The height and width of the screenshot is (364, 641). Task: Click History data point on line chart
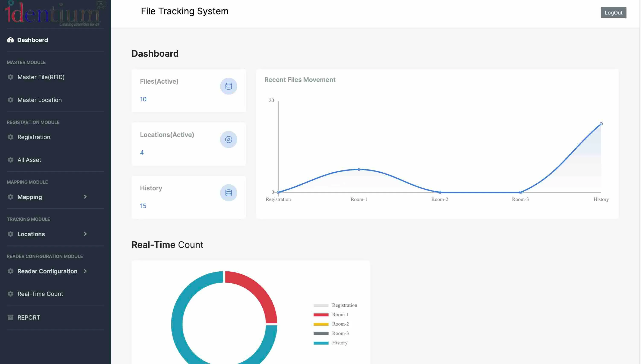point(601,124)
